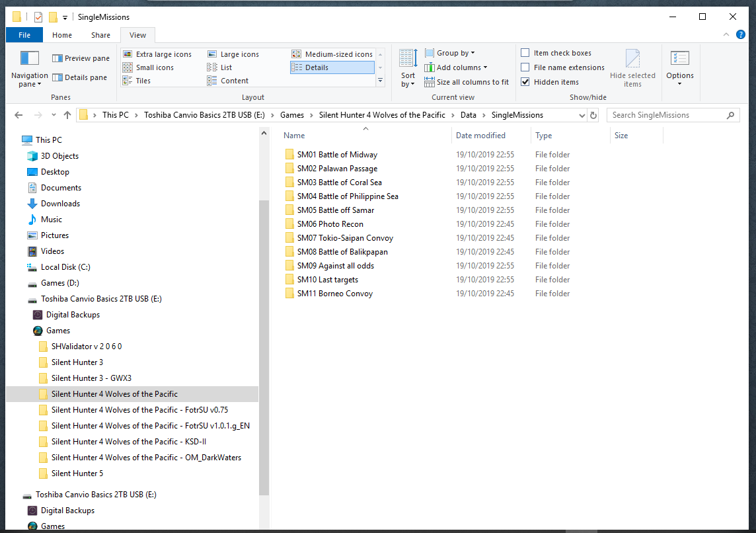The height and width of the screenshot is (533, 756).
Task: Select the View tab
Action: point(137,35)
